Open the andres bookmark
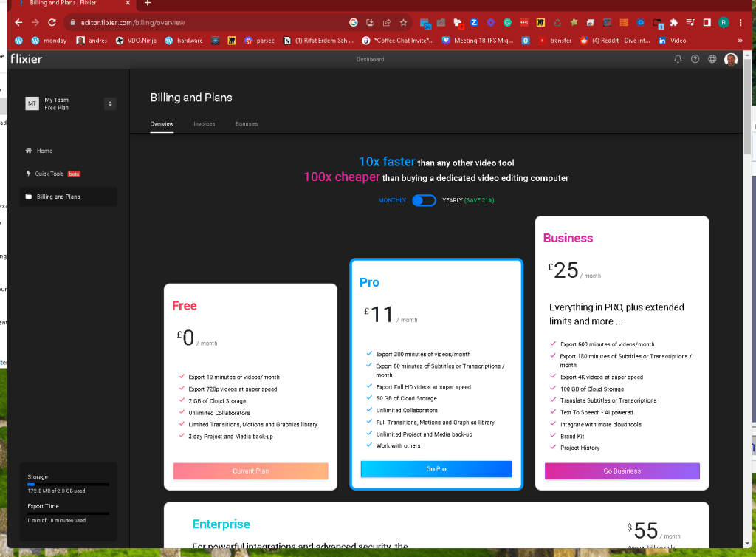This screenshot has width=756, height=557. click(92, 41)
